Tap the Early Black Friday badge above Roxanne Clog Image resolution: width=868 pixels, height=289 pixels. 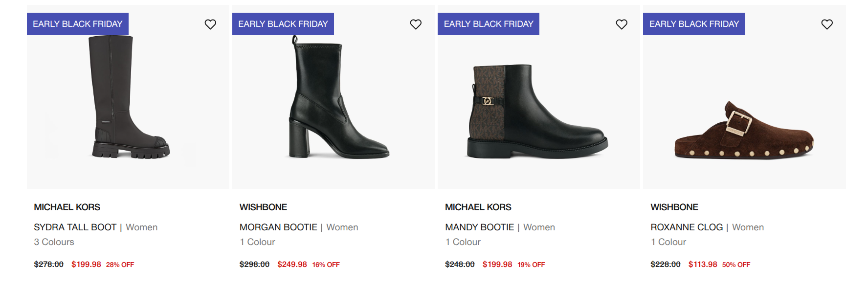(x=694, y=23)
